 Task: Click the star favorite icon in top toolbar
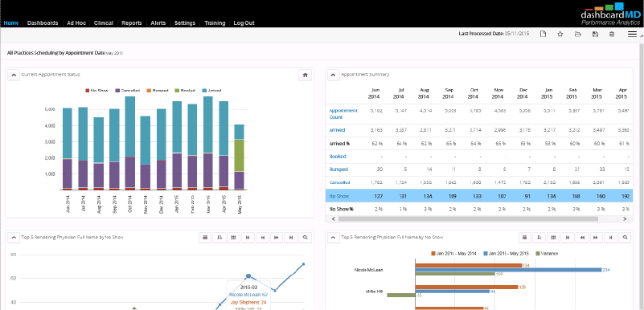560,34
